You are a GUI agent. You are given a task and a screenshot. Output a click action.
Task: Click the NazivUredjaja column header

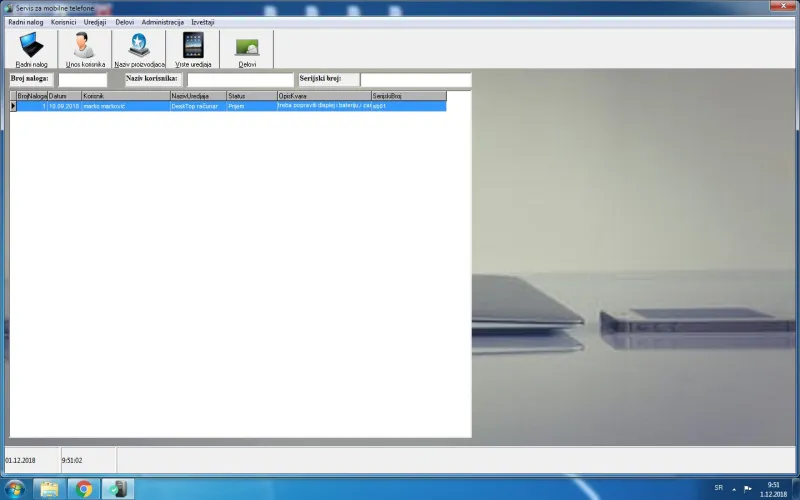(x=198, y=96)
